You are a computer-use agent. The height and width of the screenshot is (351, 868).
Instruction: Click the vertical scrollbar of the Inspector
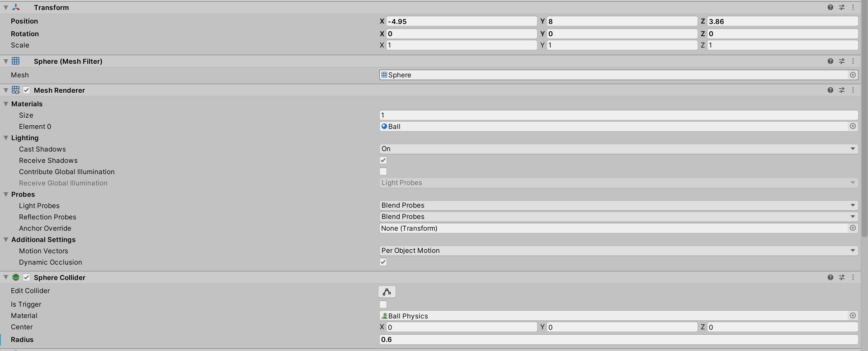864,119
